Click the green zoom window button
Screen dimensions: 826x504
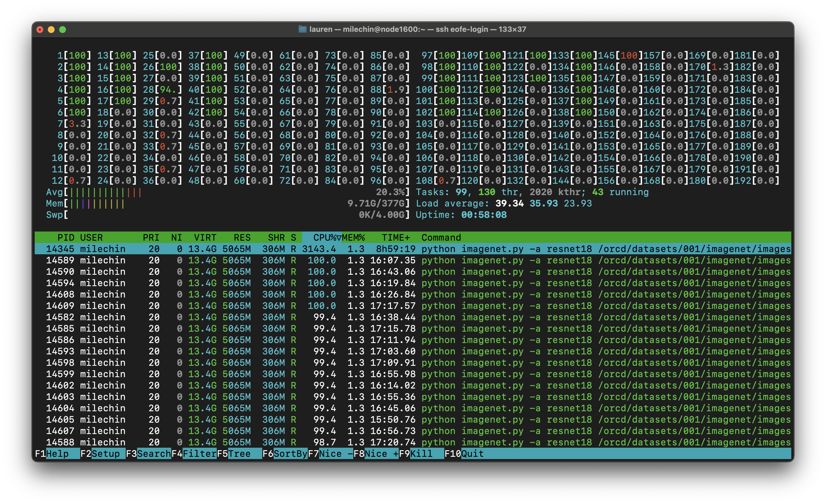[62, 30]
